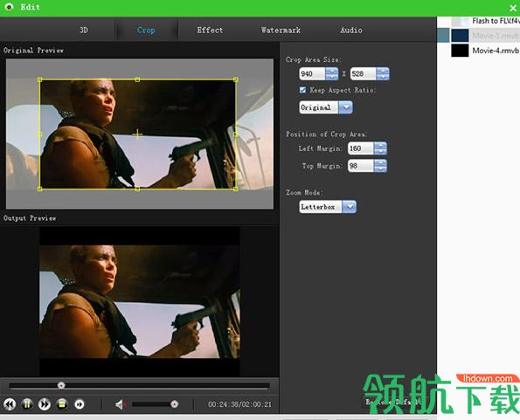Image resolution: width=520 pixels, height=420 pixels.
Task: Stop the video playback
Action: [x=62, y=404]
